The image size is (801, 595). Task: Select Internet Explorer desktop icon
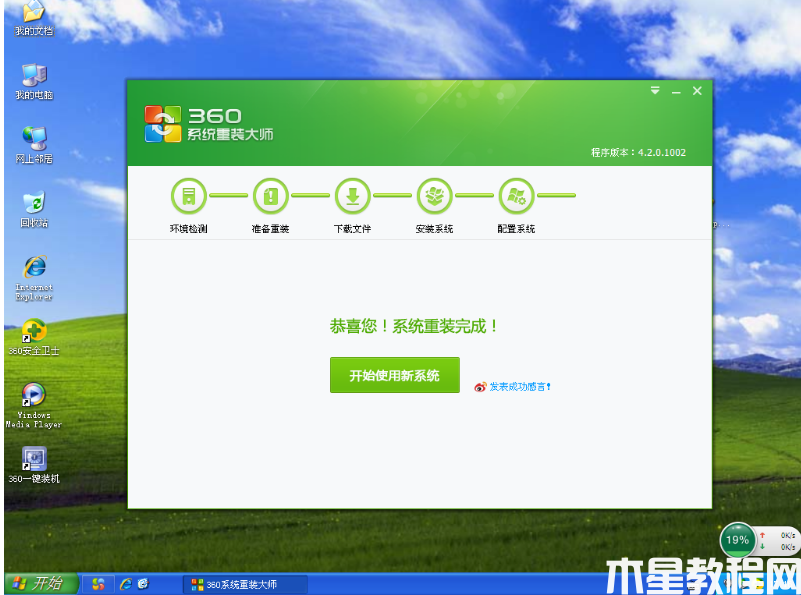click(34, 278)
